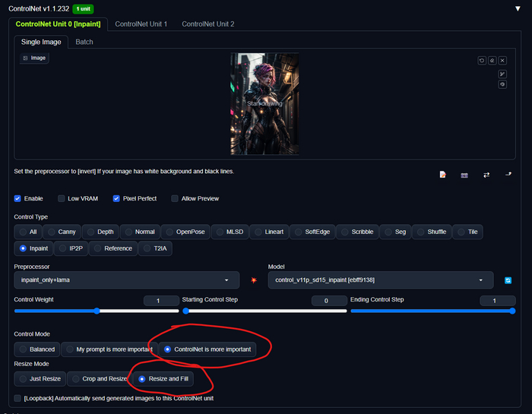Select ControlNet is more important
The image size is (532, 414).
207,349
